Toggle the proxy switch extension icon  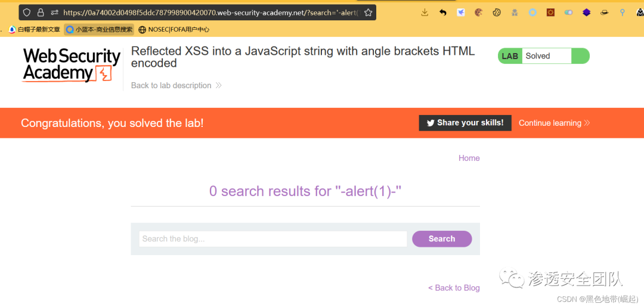coord(568,12)
